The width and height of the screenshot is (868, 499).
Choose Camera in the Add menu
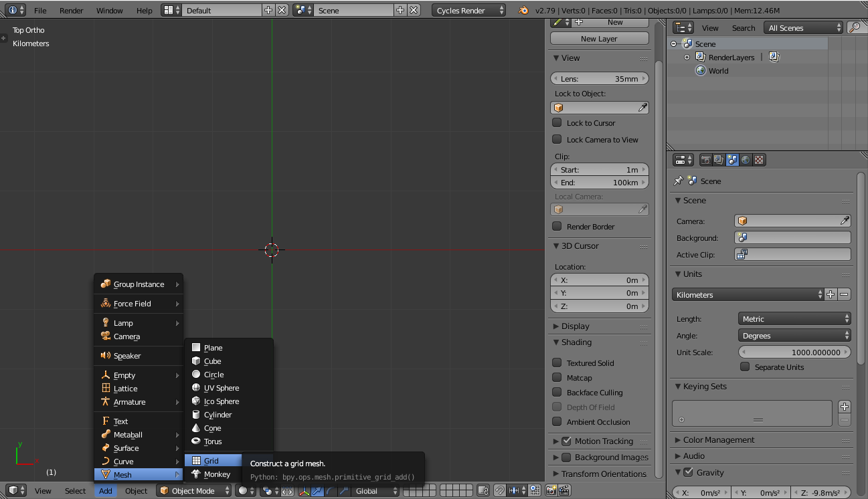click(139, 336)
